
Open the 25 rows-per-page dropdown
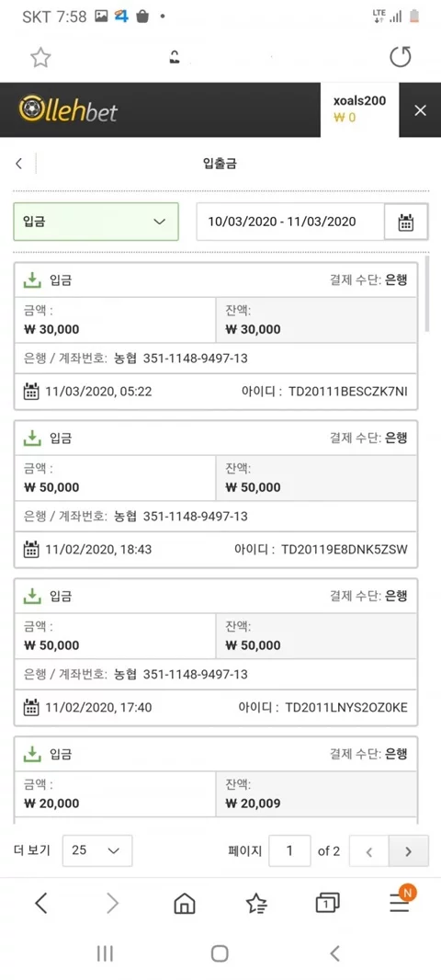tap(97, 850)
